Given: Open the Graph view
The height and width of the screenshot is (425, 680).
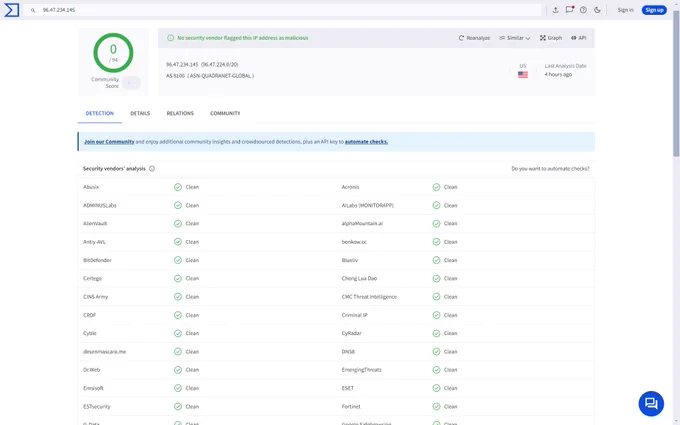Looking at the screenshot, I should click(x=551, y=38).
